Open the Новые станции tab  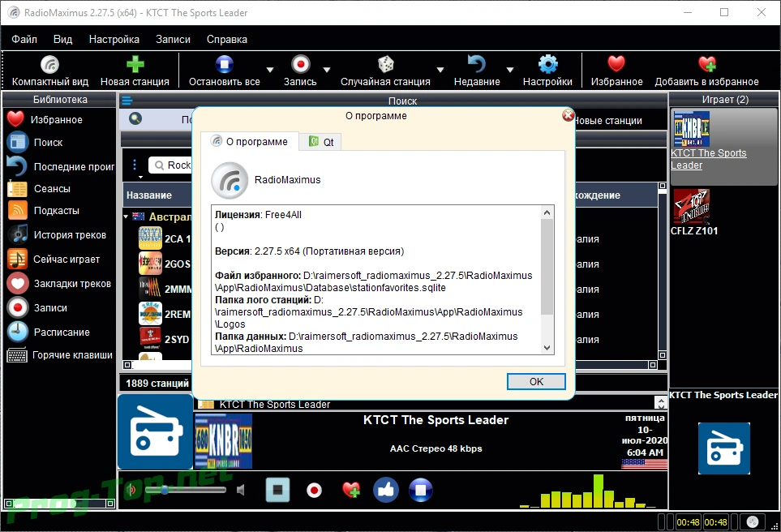(607, 121)
